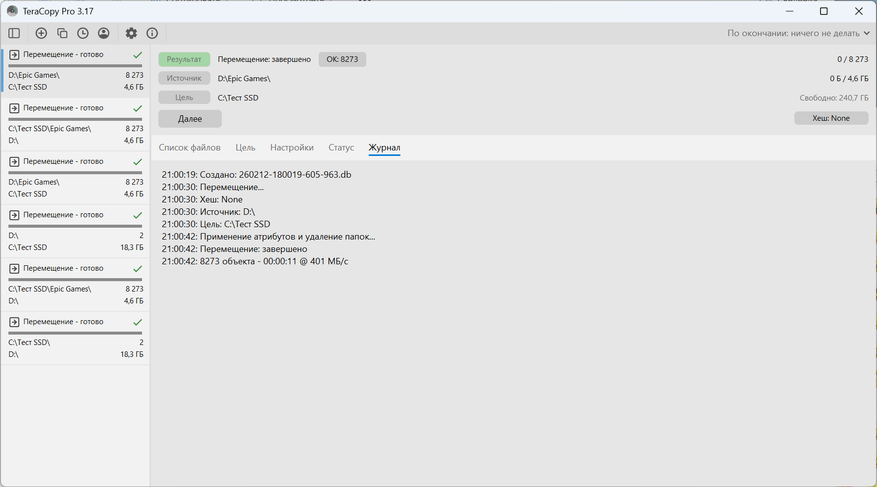Click the duplicate copy icon in toolbar
This screenshot has width=877, height=487.
[x=62, y=34]
